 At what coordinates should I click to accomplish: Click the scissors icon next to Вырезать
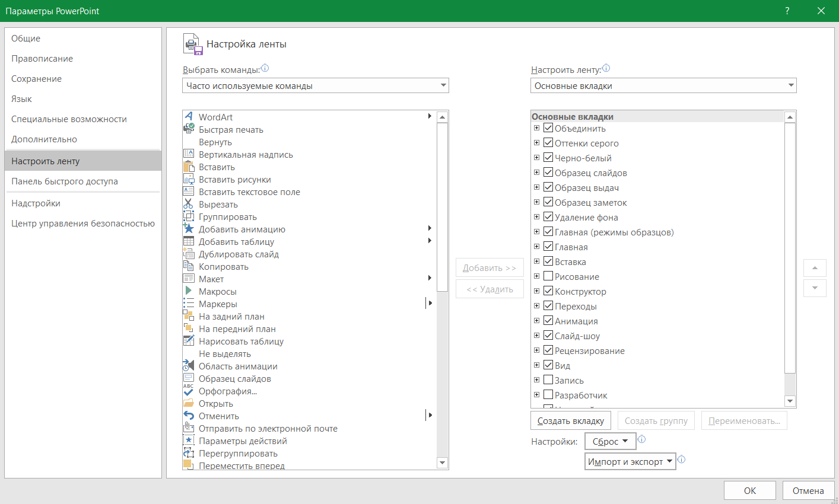pyautogui.click(x=189, y=204)
